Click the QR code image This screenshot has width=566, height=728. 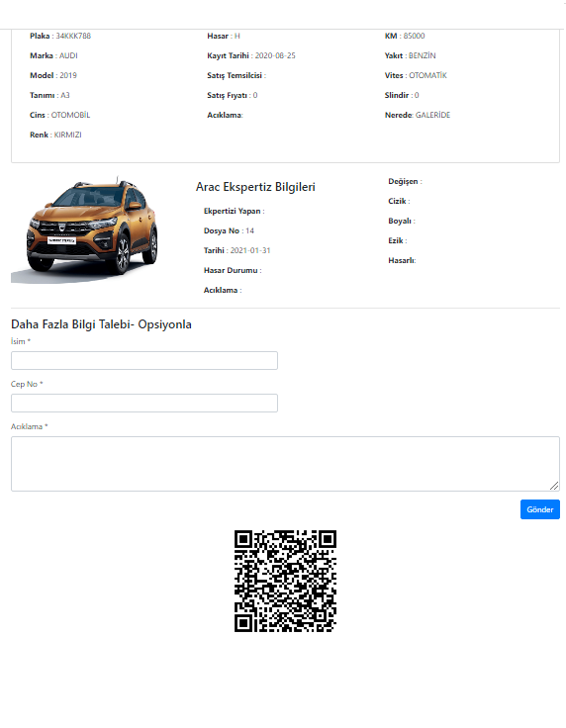285,582
